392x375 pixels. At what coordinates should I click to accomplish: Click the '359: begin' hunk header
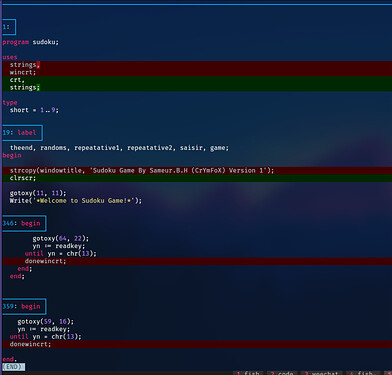(24, 306)
